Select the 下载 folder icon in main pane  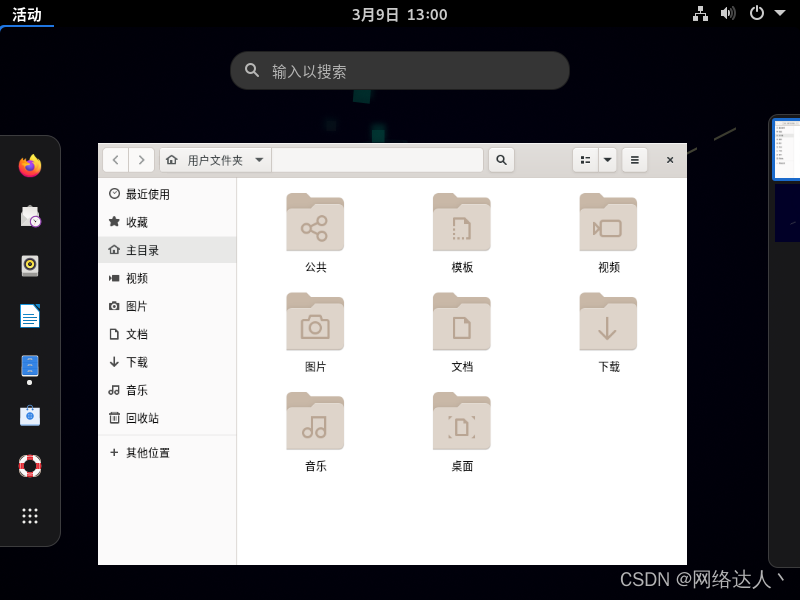coord(608,321)
